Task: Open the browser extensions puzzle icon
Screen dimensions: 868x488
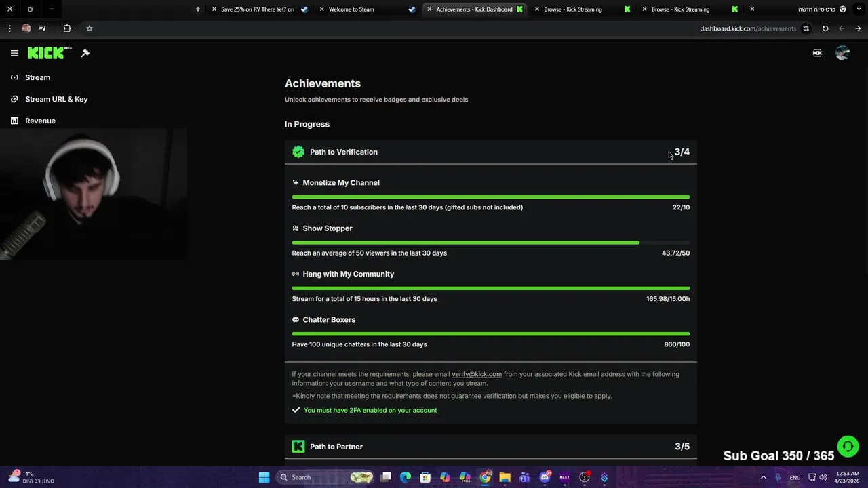Action: pyautogui.click(x=66, y=28)
